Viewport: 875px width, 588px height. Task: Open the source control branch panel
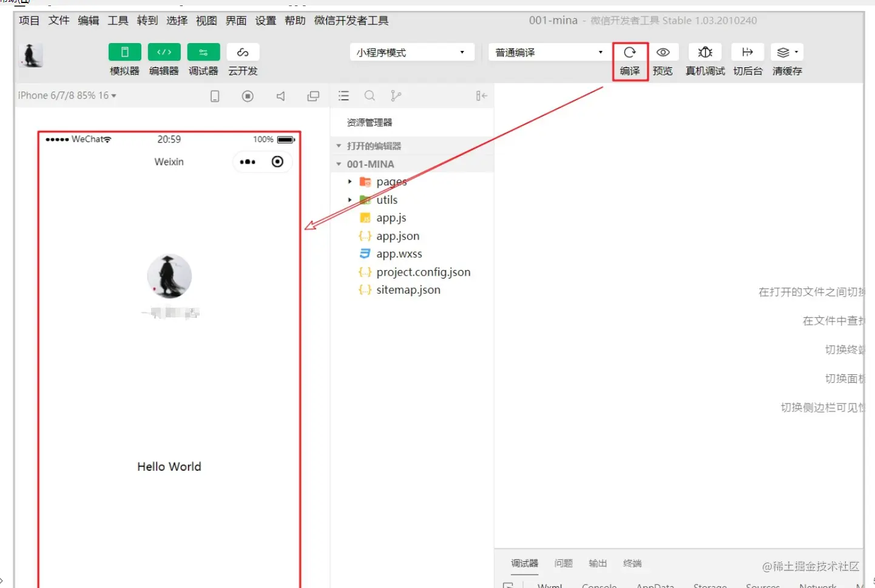tap(396, 96)
